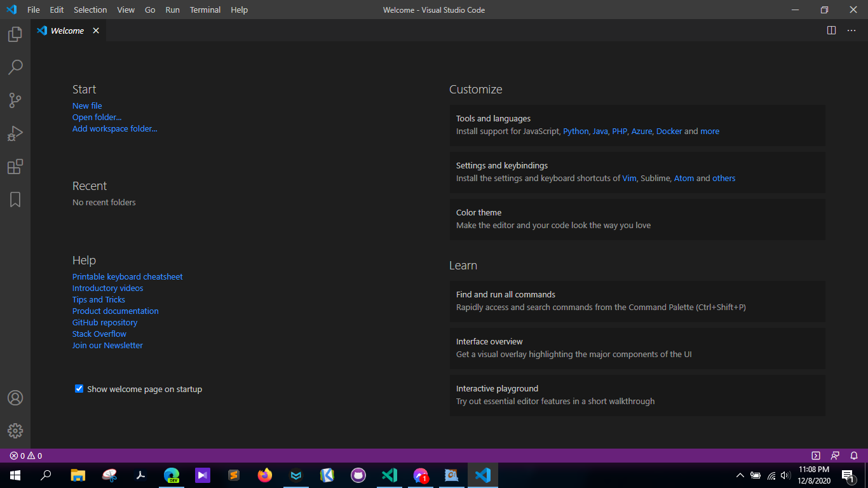Viewport: 868px width, 488px height.
Task: Open the Run and Debug view
Action: pyautogui.click(x=15, y=133)
